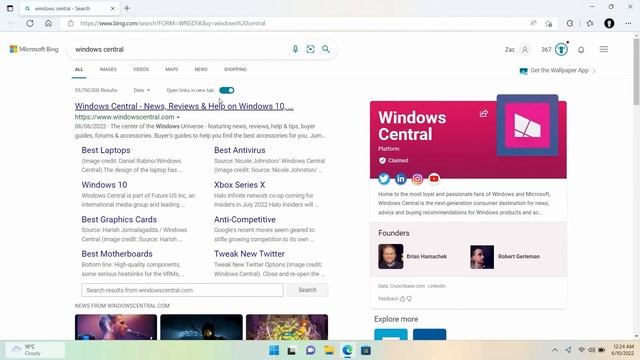Open the Anti-Competitive sitelink
The height and width of the screenshot is (360, 640).
coord(245,220)
